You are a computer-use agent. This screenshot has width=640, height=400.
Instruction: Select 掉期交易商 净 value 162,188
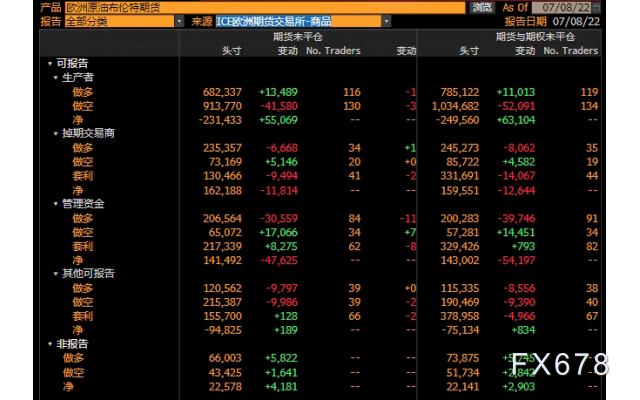point(222,191)
